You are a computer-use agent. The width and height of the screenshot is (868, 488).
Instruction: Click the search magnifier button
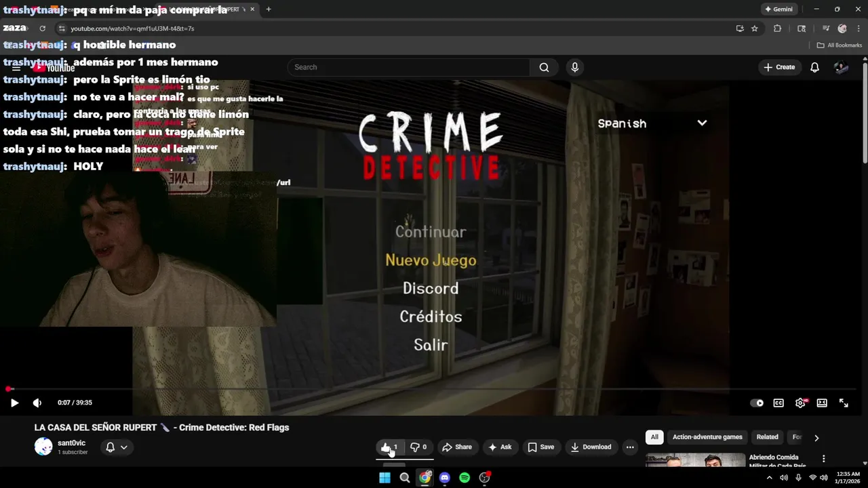click(x=544, y=67)
